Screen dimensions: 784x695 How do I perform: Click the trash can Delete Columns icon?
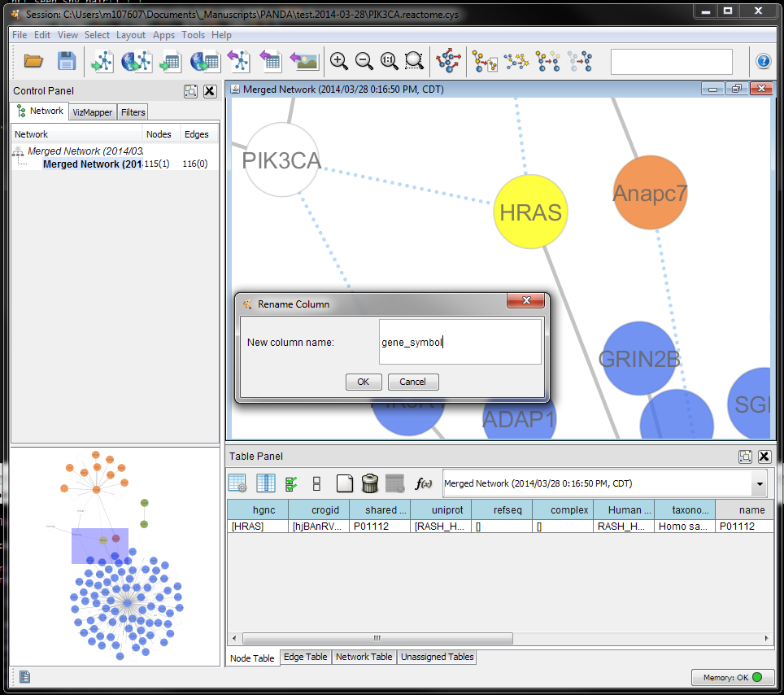click(370, 483)
